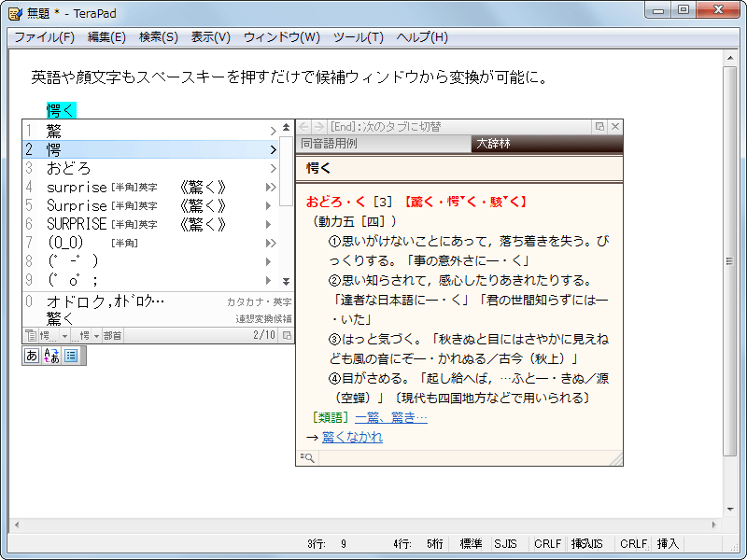Screen dimensions: 747x560
Task: Switch to the 大辞林 dictionary tab
Action: tap(547, 144)
